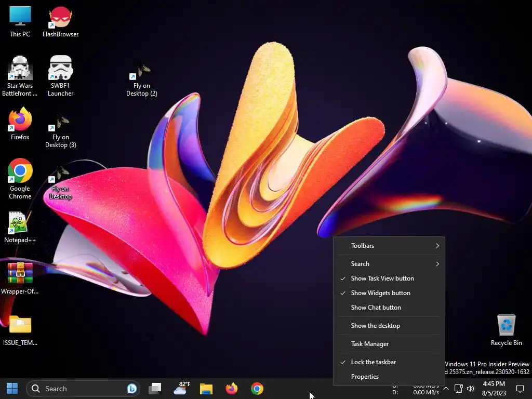
Task: Choose Show the desktop menu entry
Action: click(x=389, y=326)
